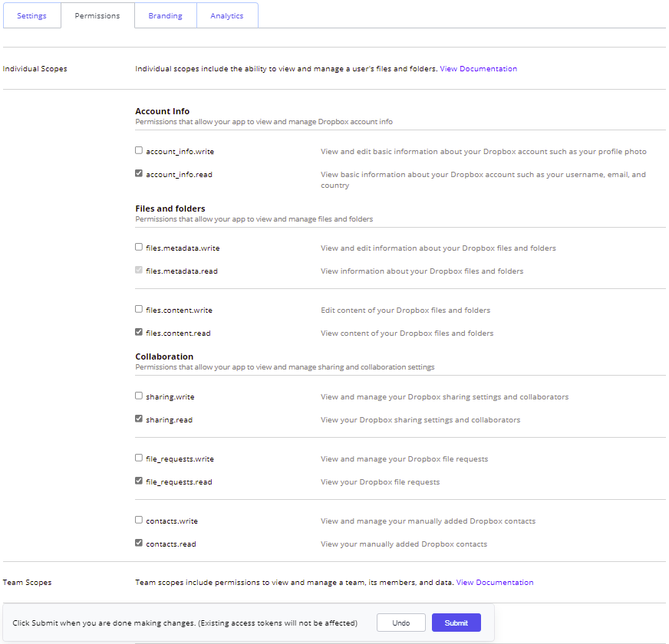
Task: Click the Team Scopes label
Action: [x=28, y=582]
